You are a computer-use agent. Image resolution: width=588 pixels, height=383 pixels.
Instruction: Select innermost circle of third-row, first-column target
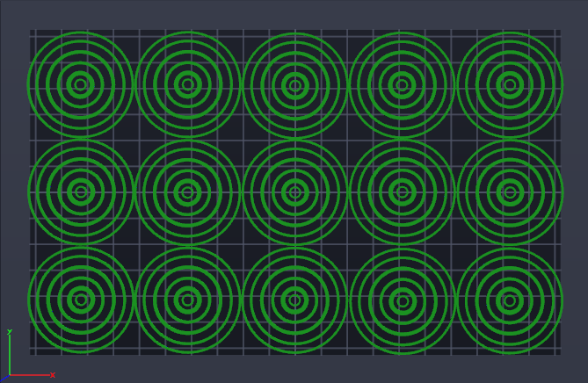[81, 300]
